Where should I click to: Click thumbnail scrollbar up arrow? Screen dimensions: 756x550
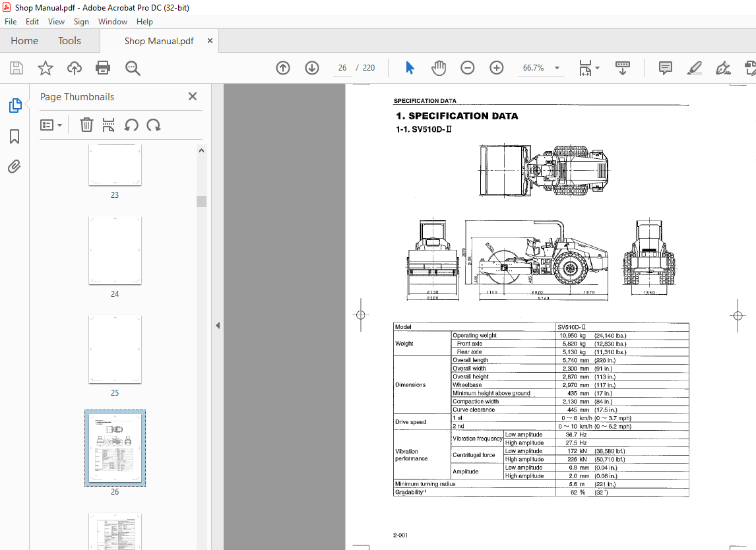point(202,150)
